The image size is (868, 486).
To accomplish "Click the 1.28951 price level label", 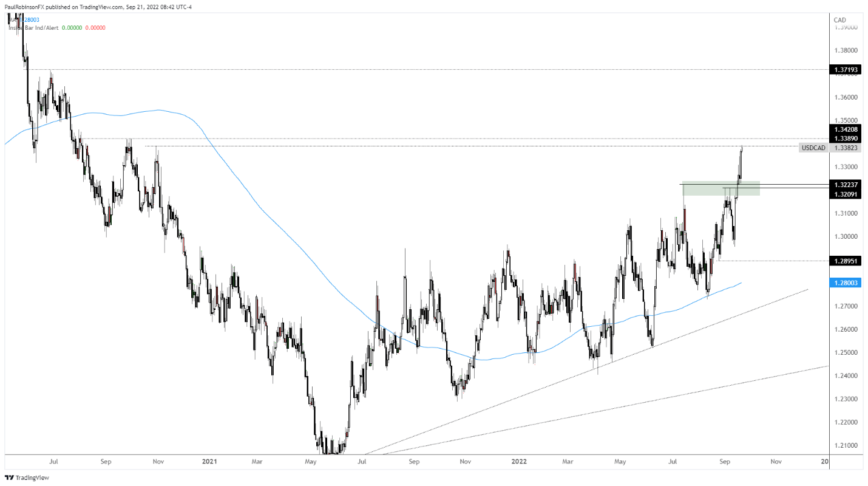I will pyautogui.click(x=845, y=261).
